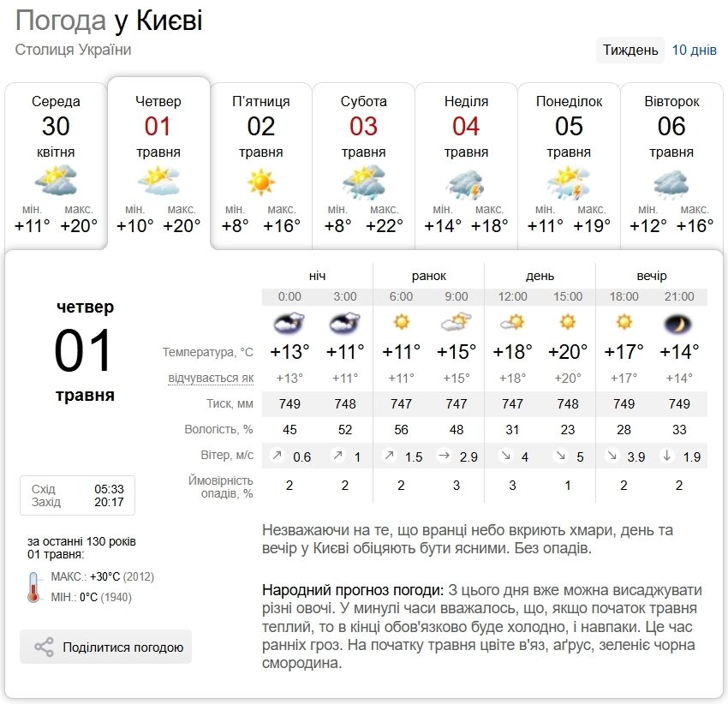Click the rain and sun icon for Saturday 03
Image resolution: width=728 pixels, height=704 pixels.
(x=363, y=183)
